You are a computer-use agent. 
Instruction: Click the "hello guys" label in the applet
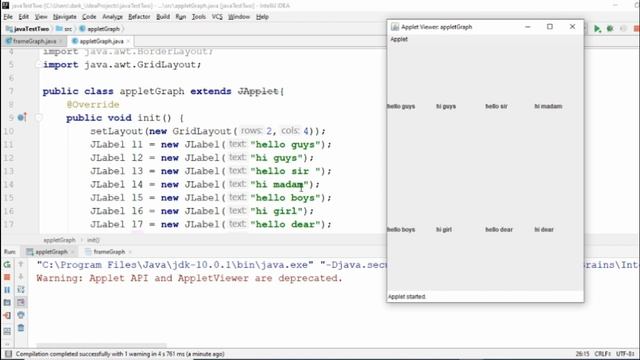click(401, 107)
